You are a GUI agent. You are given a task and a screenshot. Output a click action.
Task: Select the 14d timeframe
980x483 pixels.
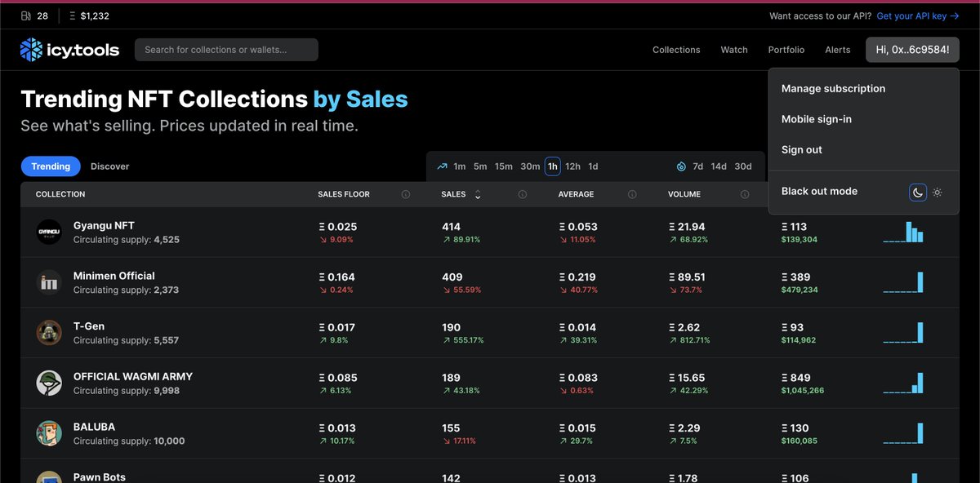point(719,166)
